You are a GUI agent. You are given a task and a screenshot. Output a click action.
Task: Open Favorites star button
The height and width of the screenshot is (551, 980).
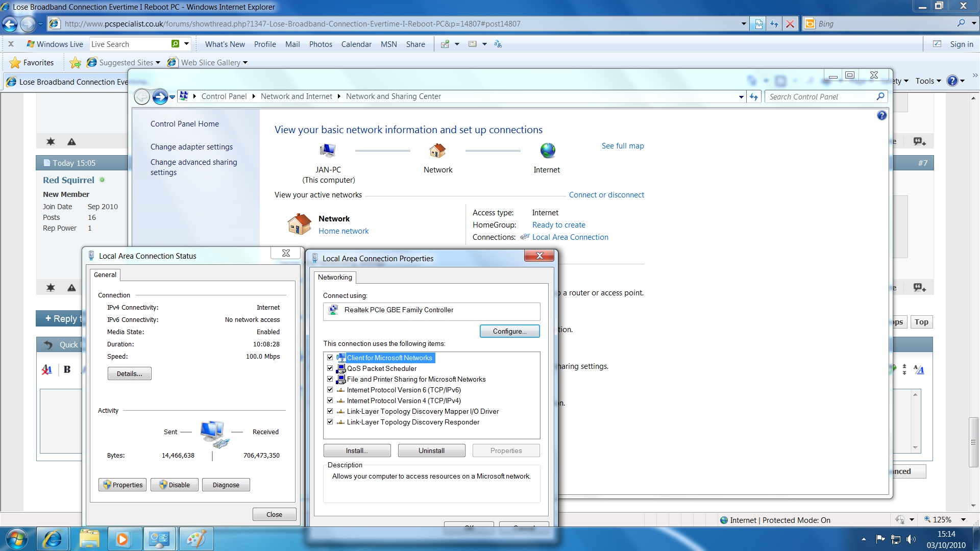coord(32,62)
